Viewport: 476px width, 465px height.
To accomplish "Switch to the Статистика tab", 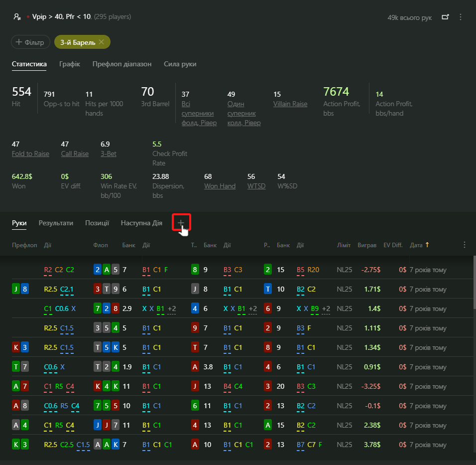I will click(29, 64).
